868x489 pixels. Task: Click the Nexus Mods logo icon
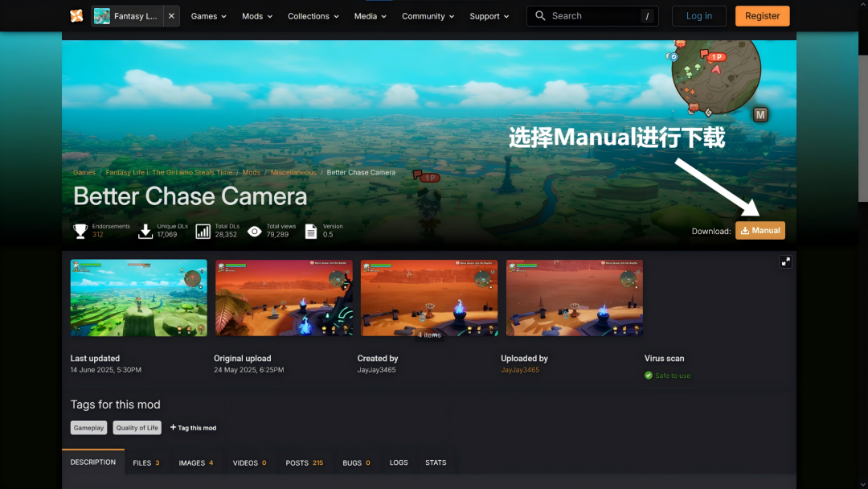tap(76, 16)
